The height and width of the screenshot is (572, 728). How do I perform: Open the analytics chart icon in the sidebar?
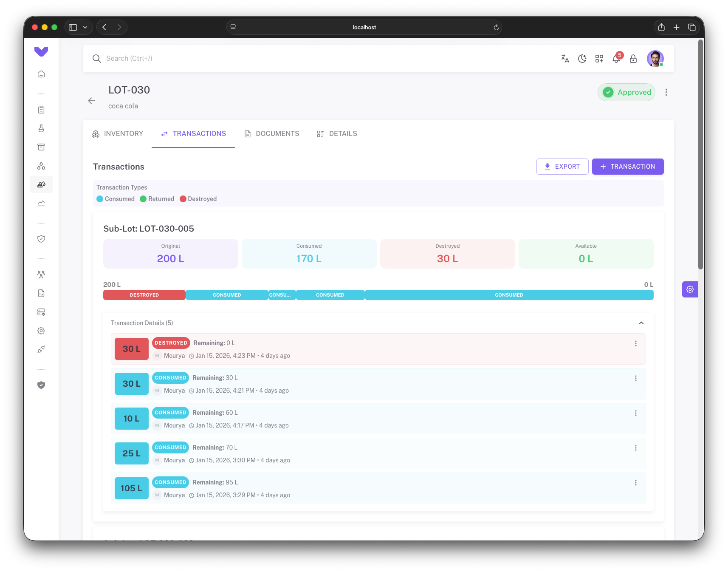point(41,203)
